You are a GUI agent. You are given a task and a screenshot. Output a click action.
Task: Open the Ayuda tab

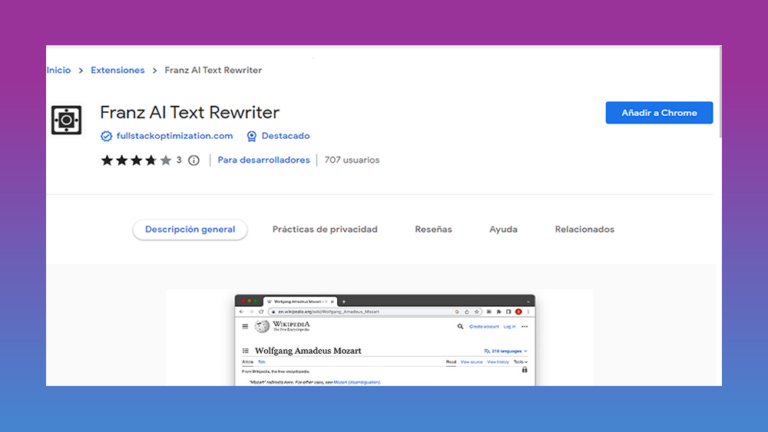(503, 229)
